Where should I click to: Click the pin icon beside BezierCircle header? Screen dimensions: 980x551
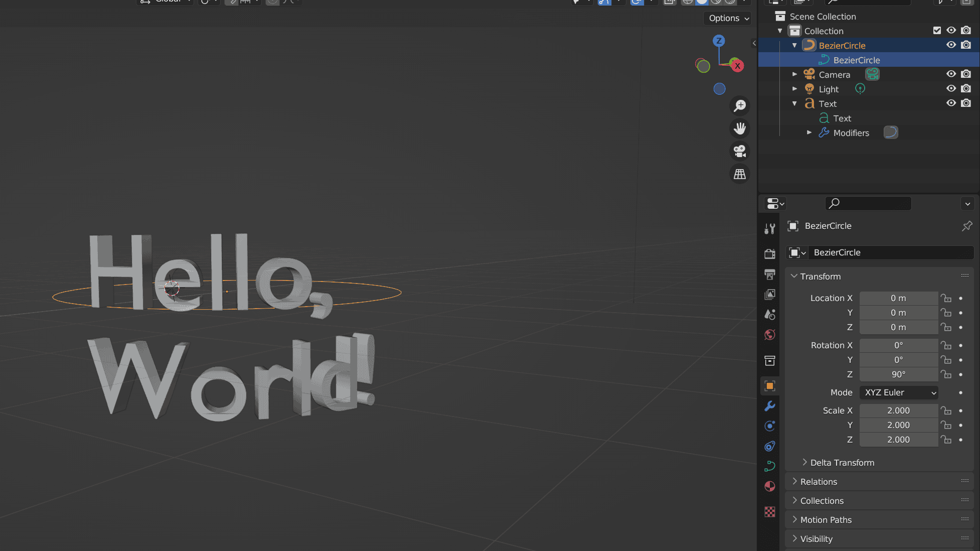coord(966,226)
